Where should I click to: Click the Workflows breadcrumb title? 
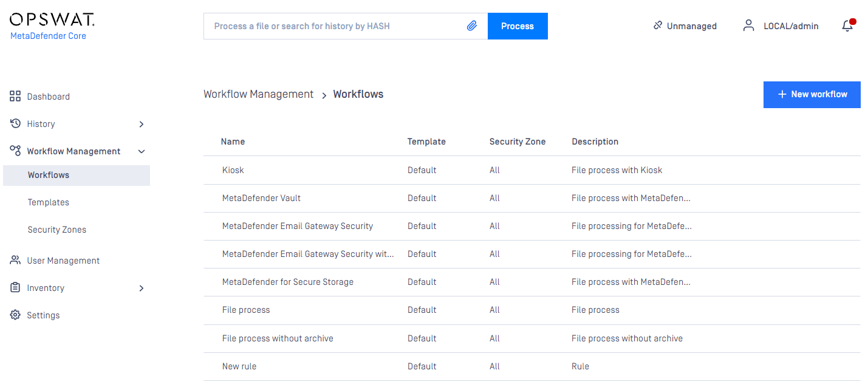tap(358, 94)
